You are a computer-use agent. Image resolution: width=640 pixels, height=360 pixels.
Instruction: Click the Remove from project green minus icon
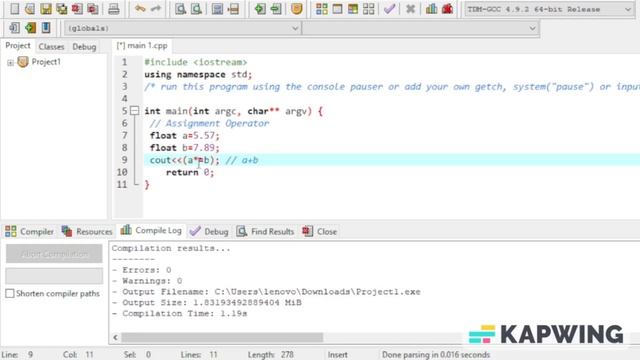tap(276, 9)
